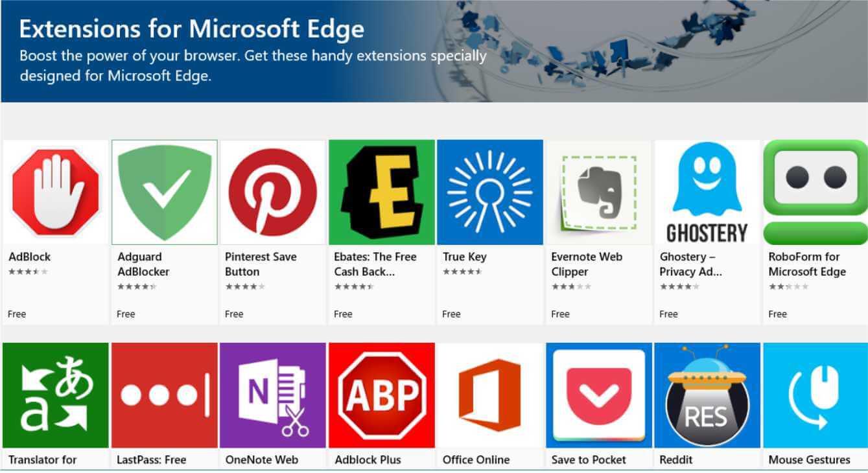
Task: Open the True Key sunburst icon
Action: tap(490, 192)
